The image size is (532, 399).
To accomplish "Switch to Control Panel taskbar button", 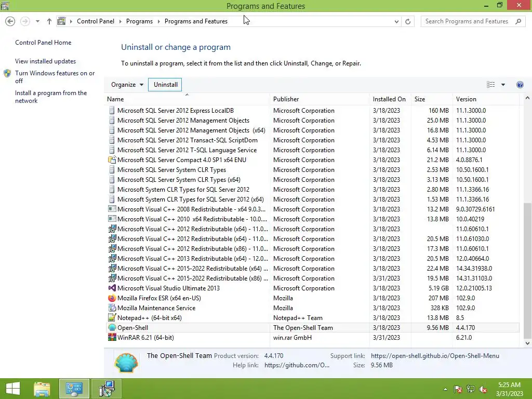I will (x=74, y=389).
